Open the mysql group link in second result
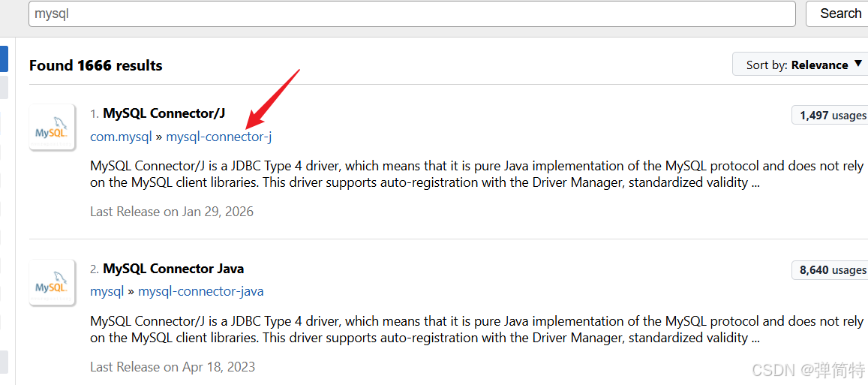 click(x=107, y=291)
